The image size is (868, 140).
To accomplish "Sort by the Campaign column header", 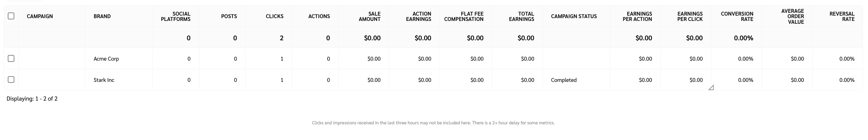I will pyautogui.click(x=40, y=16).
